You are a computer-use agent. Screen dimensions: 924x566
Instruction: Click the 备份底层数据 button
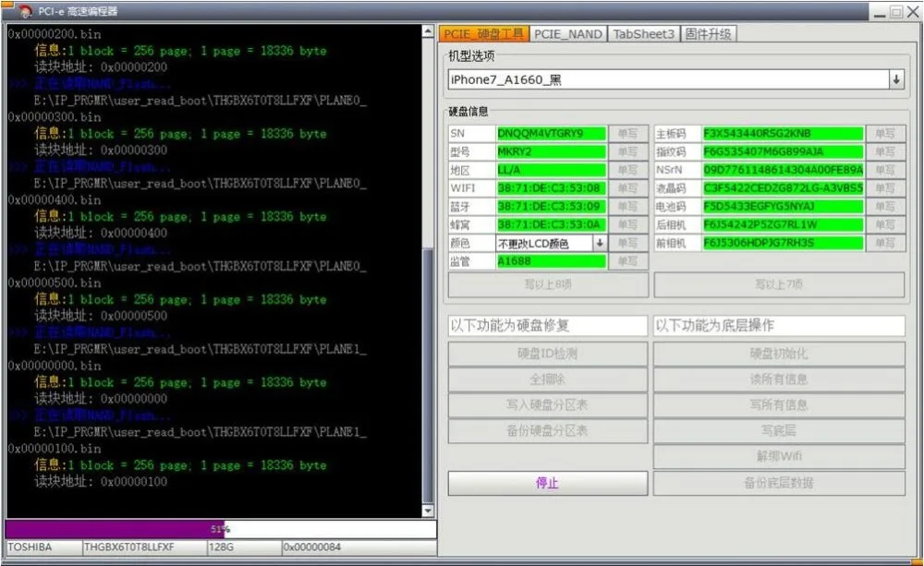[779, 483]
